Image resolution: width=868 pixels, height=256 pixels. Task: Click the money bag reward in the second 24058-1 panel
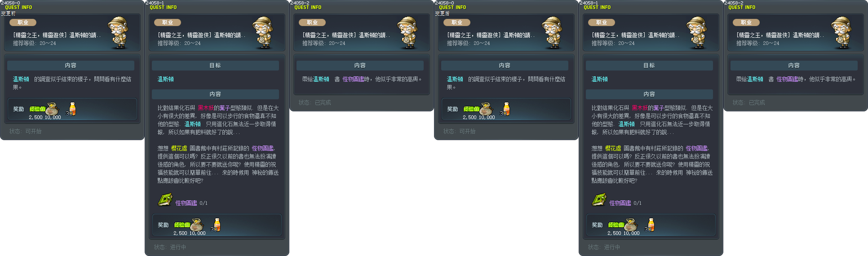point(631,225)
